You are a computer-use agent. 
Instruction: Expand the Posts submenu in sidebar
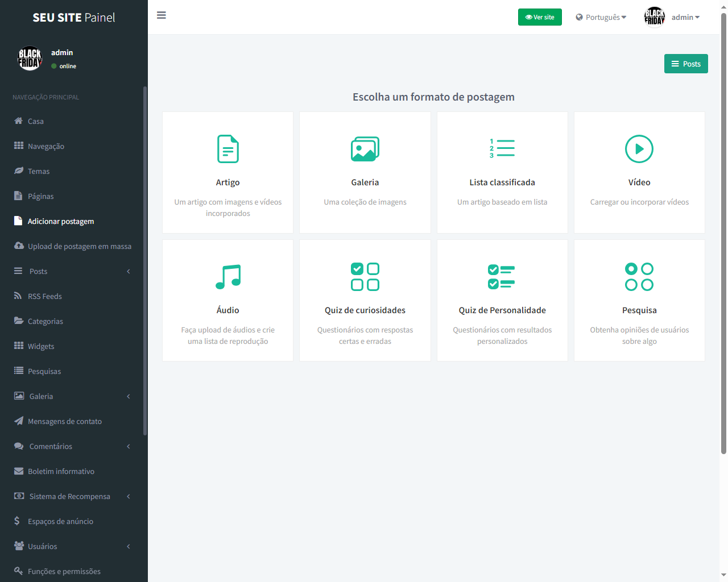(x=72, y=271)
